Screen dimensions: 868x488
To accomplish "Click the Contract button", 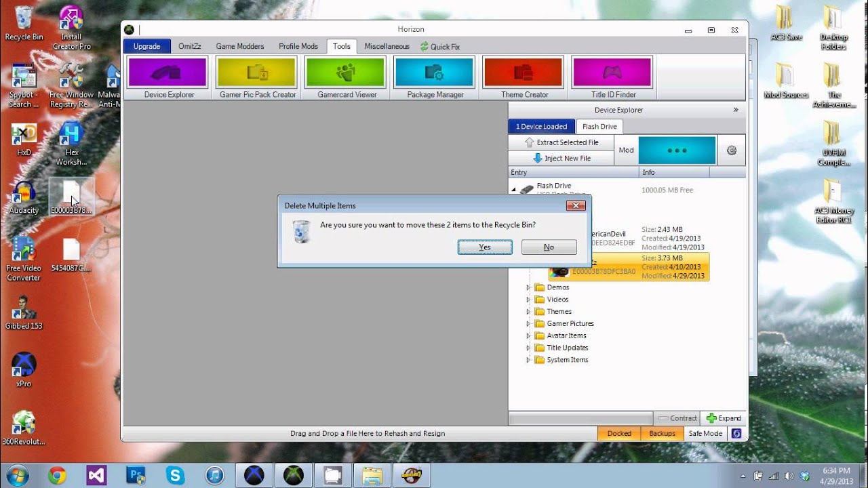I will click(677, 418).
